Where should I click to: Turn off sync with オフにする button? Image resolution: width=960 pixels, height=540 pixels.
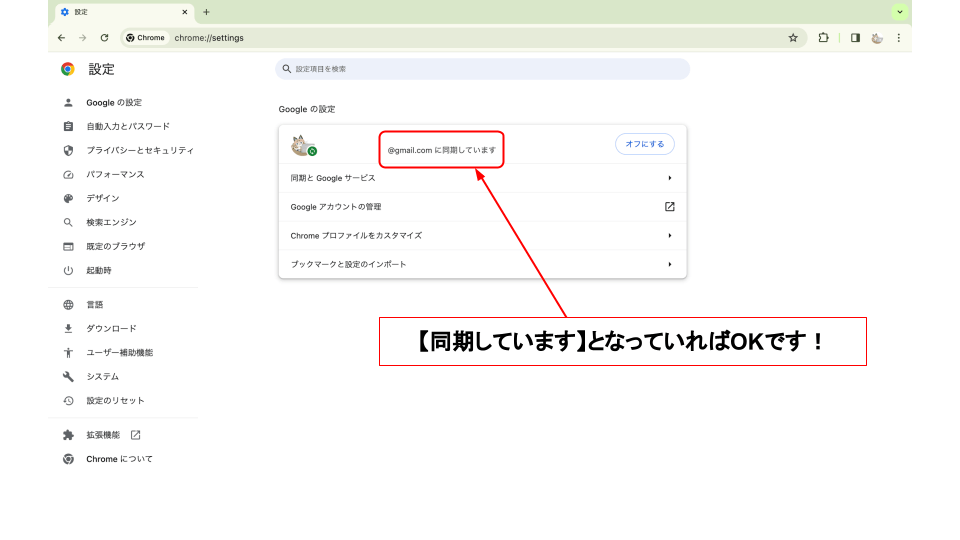644,144
